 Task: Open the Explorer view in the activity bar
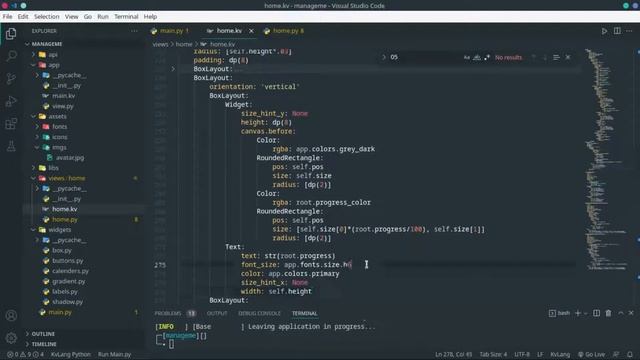(x=11, y=34)
